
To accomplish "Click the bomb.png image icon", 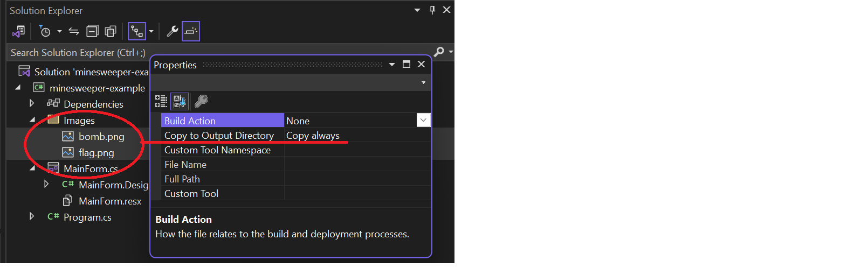I will pos(68,136).
